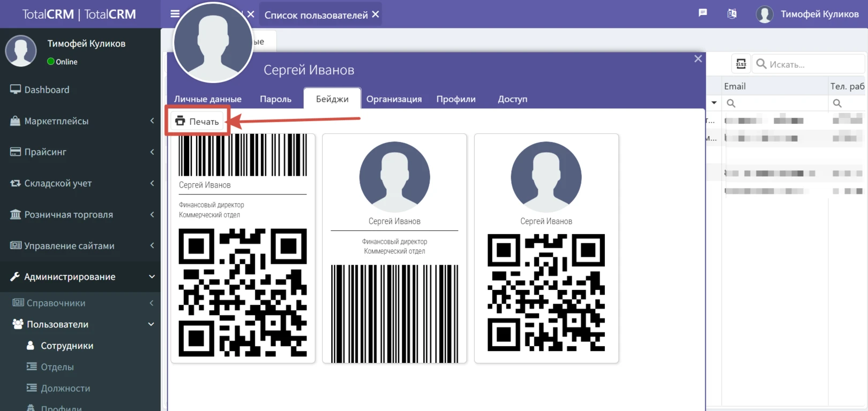Click the hamburger menu icon
Image resolution: width=868 pixels, height=411 pixels.
pos(175,14)
